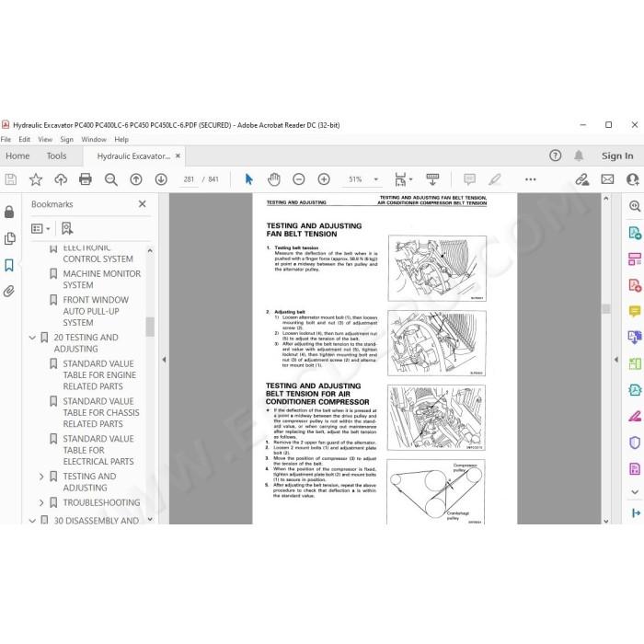Image resolution: width=644 pixels, height=644 pixels.
Task: Activate the Hand pan tool
Action: [274, 179]
